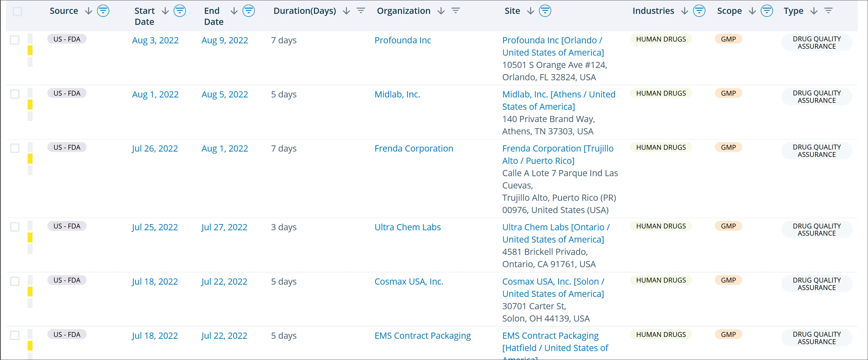
Task: Open the End Date filter icon
Action: pyautogui.click(x=248, y=11)
